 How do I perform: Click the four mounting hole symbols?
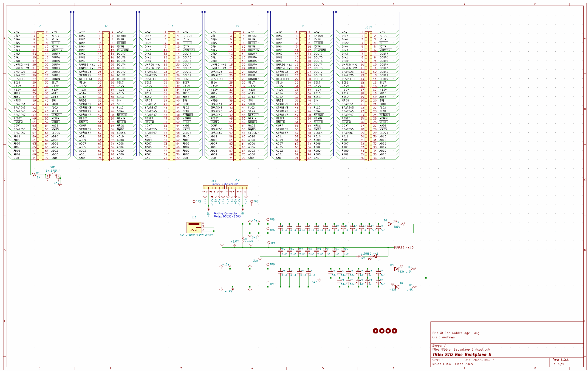coord(385,331)
